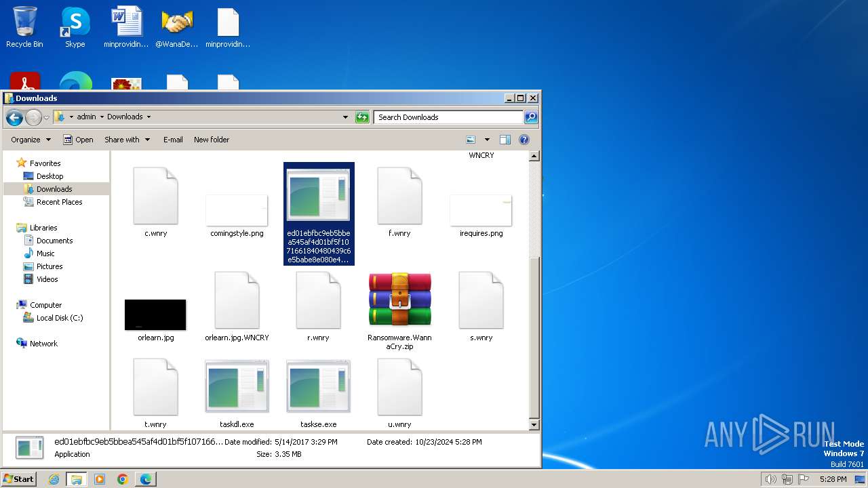Open the recent pages dropdown arrow

46,117
